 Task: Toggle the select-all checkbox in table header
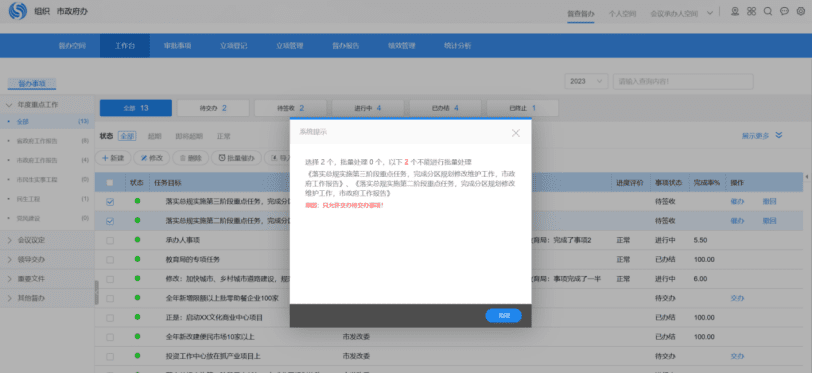[110, 183]
